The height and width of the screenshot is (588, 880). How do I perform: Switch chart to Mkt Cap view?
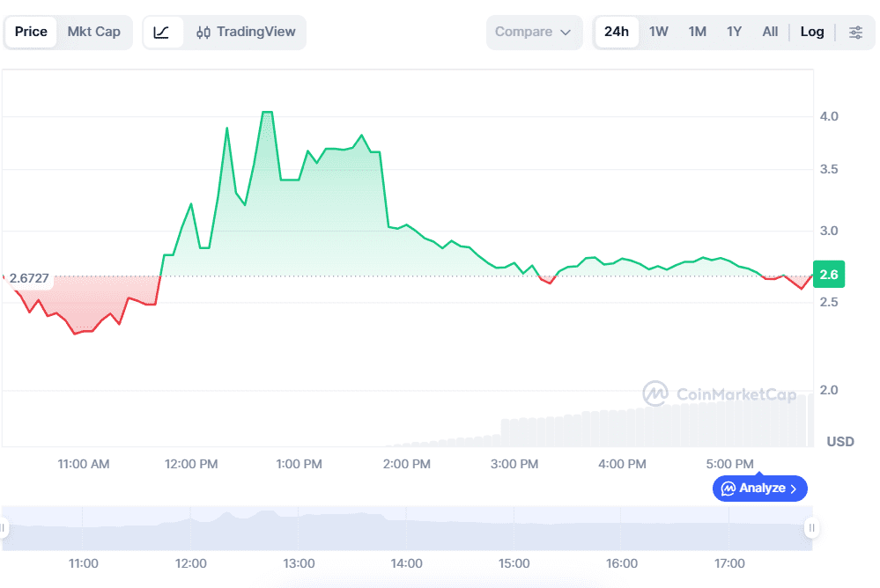93,33
